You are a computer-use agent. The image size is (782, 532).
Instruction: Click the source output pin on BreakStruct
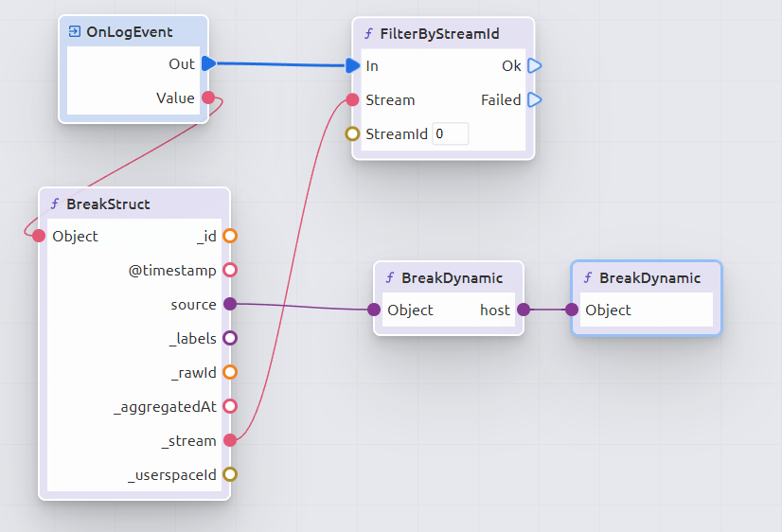pos(229,304)
